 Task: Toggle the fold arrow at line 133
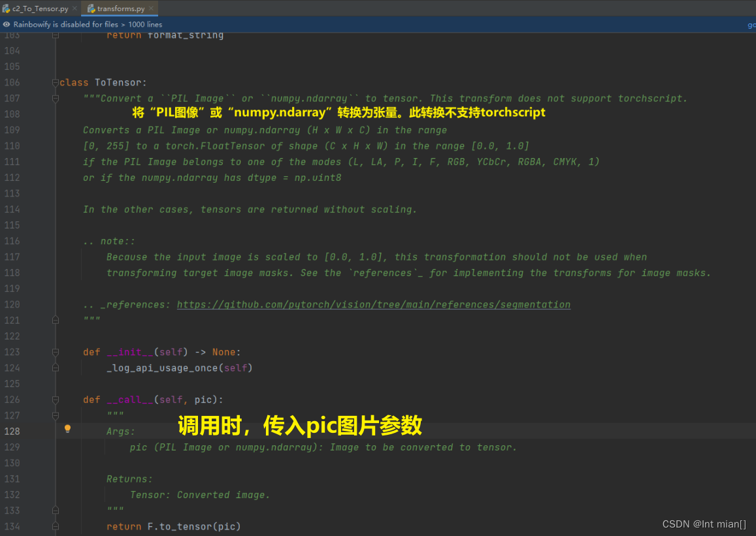pos(56,510)
